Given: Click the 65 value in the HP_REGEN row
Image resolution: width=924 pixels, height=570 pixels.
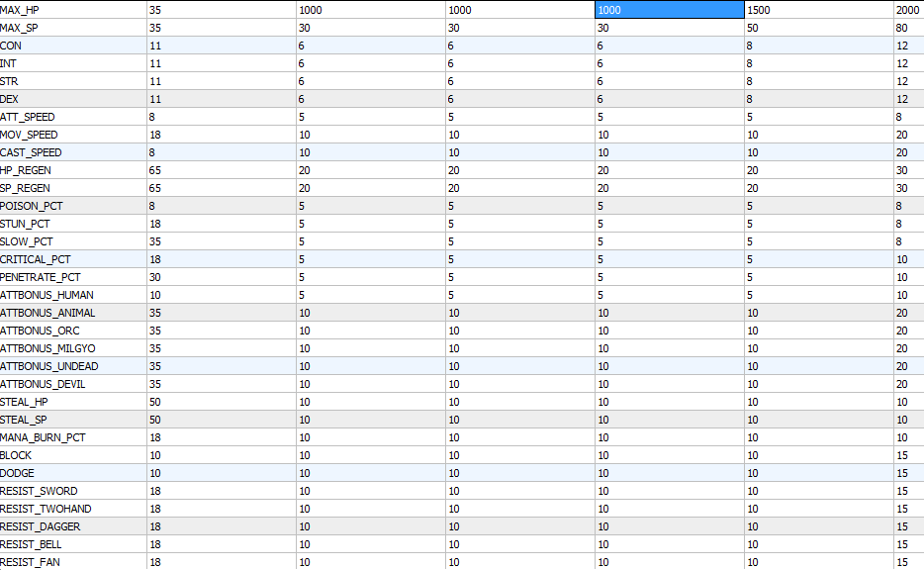Looking at the screenshot, I should pos(155,170).
